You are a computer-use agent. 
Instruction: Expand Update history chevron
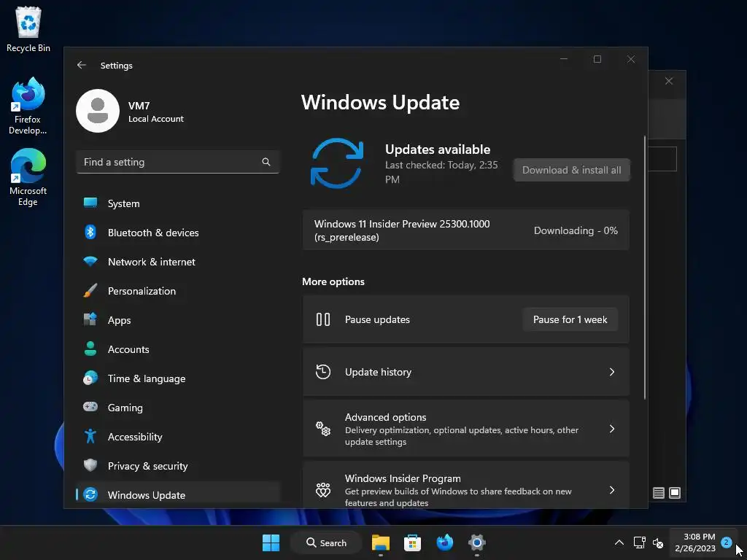point(612,372)
